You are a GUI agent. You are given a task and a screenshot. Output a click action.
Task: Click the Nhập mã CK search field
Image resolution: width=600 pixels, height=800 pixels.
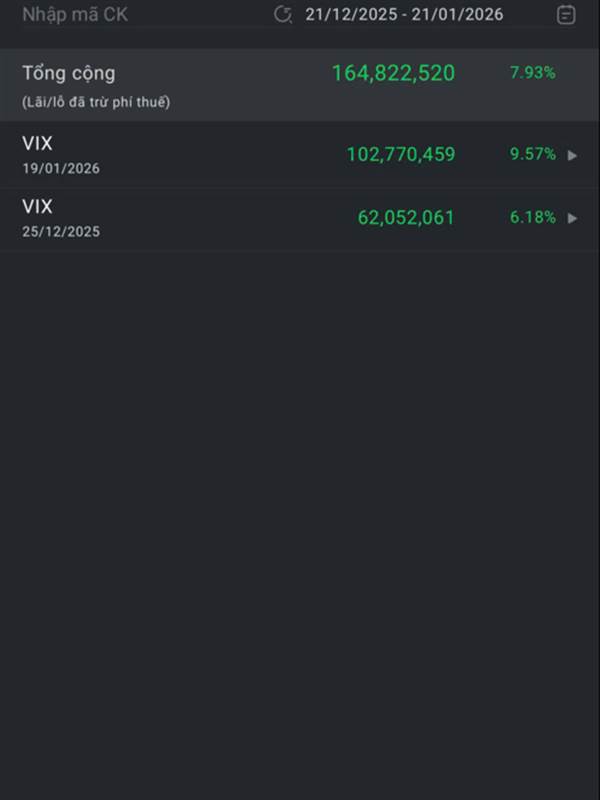[75, 15]
